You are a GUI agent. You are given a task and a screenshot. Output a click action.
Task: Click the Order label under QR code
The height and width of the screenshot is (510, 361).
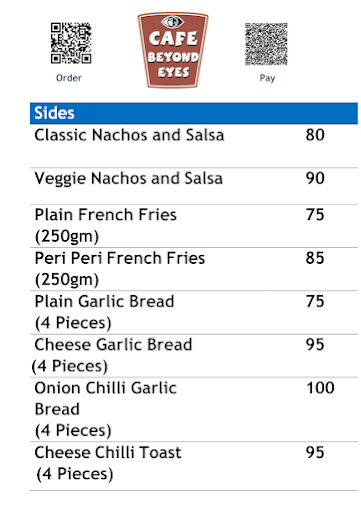69,78
